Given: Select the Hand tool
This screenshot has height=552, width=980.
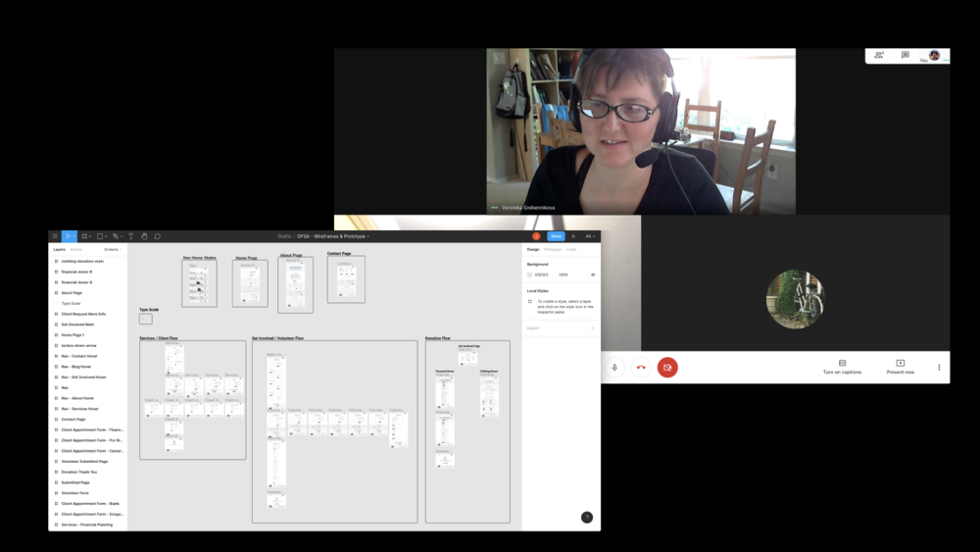Looking at the screenshot, I should point(144,236).
